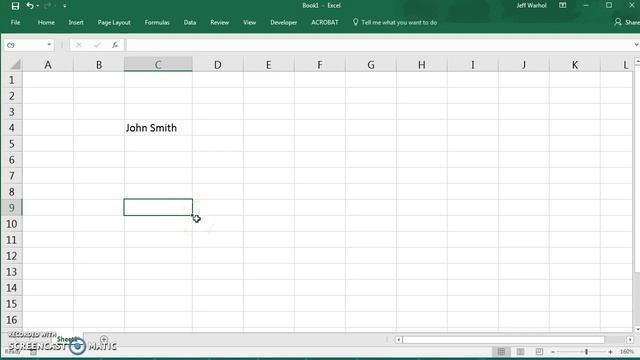The image size is (640, 360).
Task: Open the Review tab
Action: 220,22
